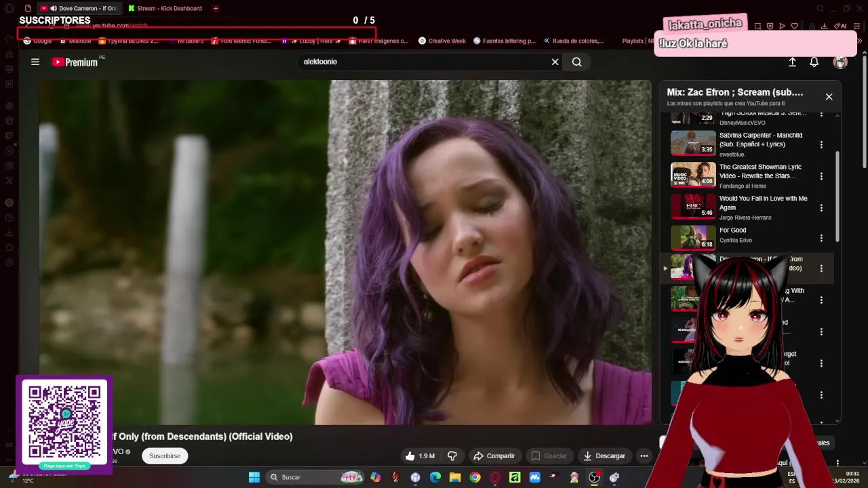Open Fuentes lettering bookmark
Image resolution: width=868 pixels, height=488 pixels.
[x=505, y=41]
